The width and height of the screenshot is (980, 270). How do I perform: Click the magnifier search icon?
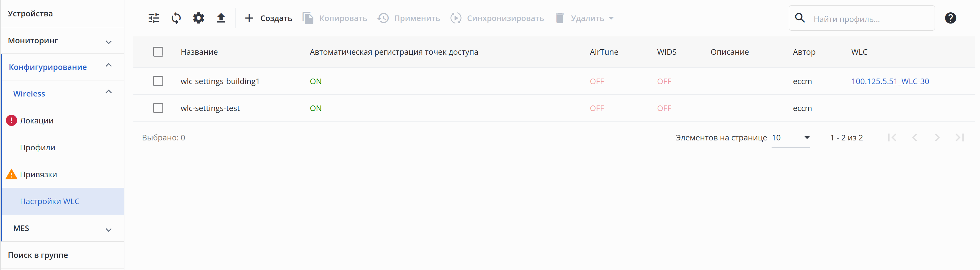(x=800, y=18)
